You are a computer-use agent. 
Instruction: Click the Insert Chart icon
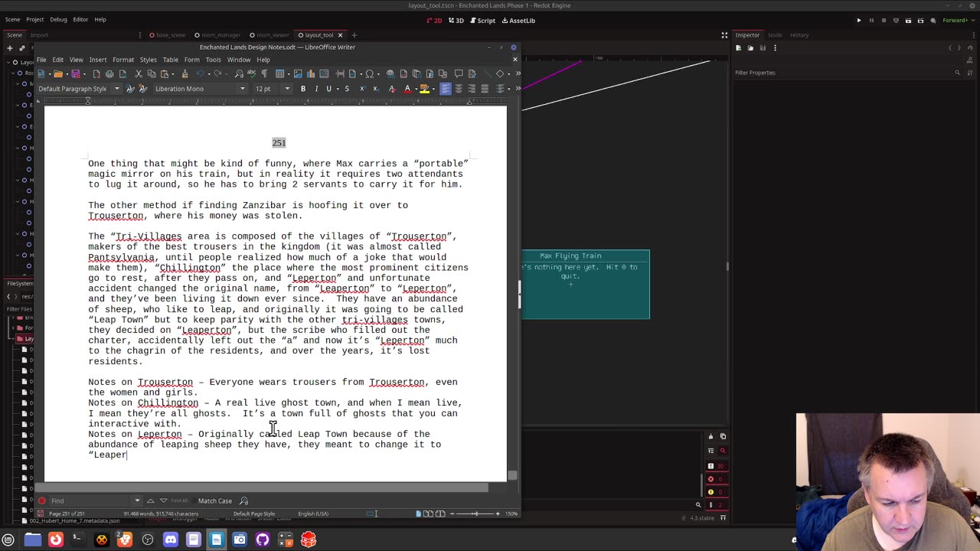pos(310,73)
